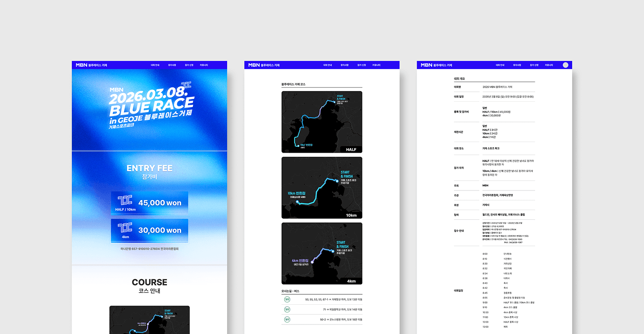Click the 대회일정 row label
The image size is (644, 334).
tap(459, 290)
